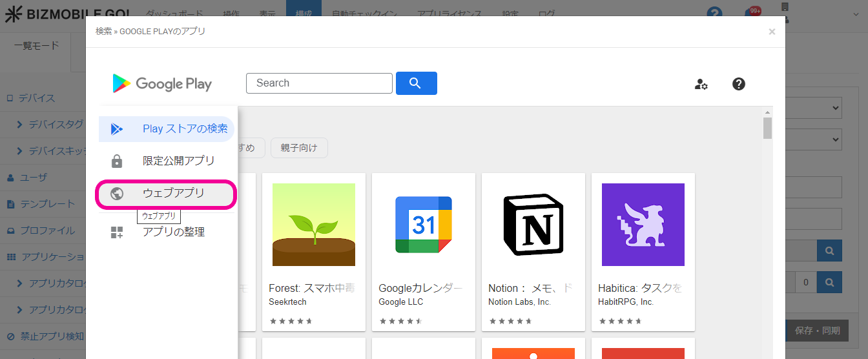Open ユーザ in the left sidebar
The width and height of the screenshot is (868, 359).
click(x=32, y=178)
